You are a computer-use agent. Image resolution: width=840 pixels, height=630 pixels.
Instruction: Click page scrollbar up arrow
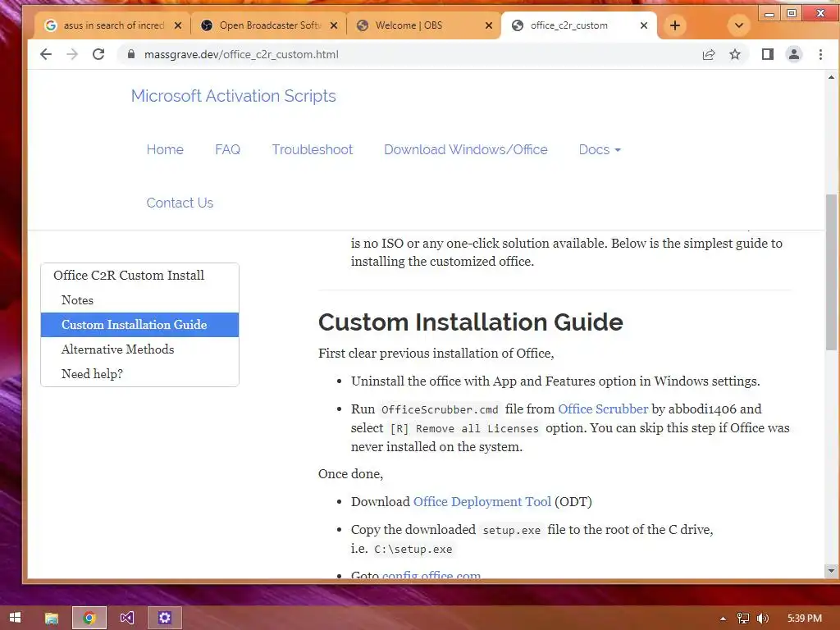click(x=831, y=77)
